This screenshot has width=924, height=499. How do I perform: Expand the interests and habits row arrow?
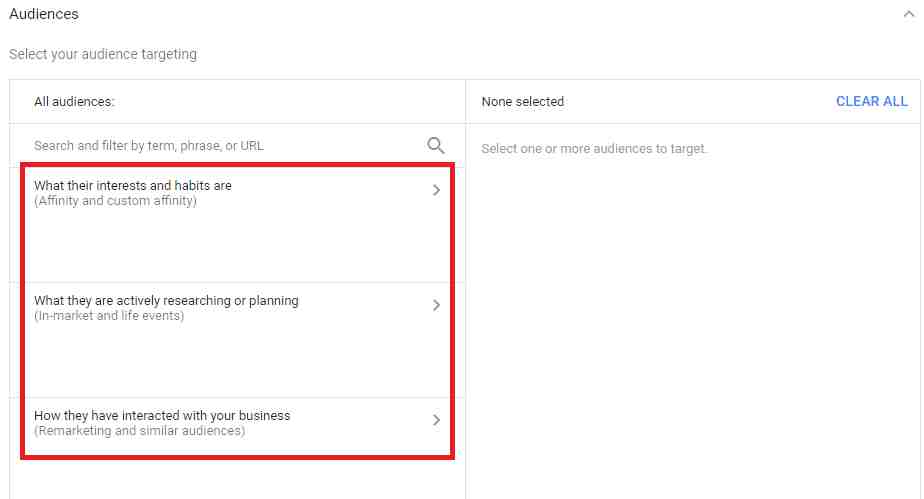click(x=436, y=190)
